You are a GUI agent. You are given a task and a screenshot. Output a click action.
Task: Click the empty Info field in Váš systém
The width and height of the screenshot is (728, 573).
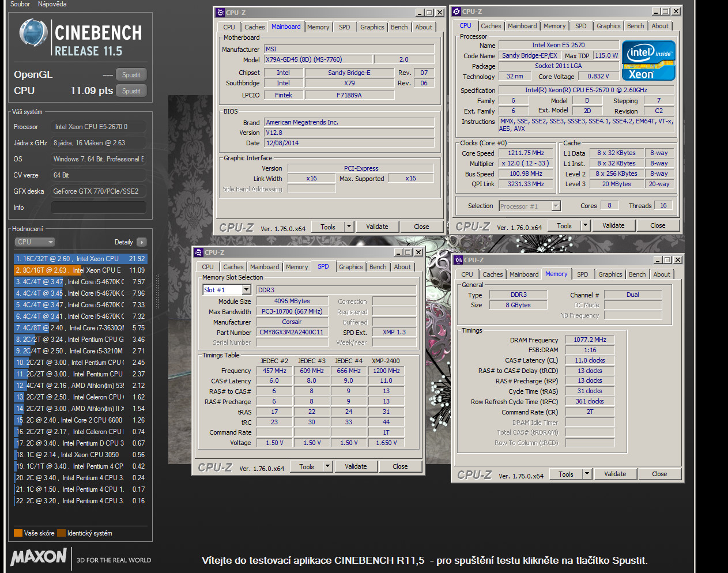click(x=98, y=208)
